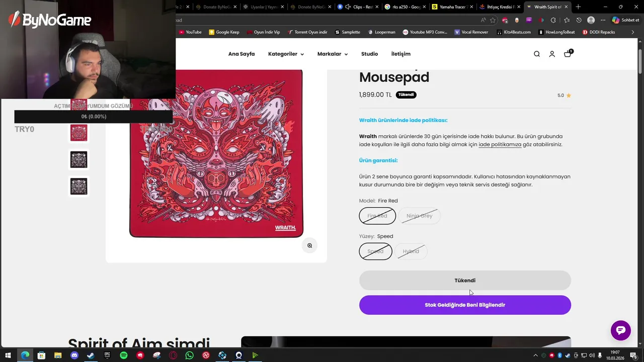Open the Google Keep bookmark
Viewport: 644px width, 362px height.
224,32
